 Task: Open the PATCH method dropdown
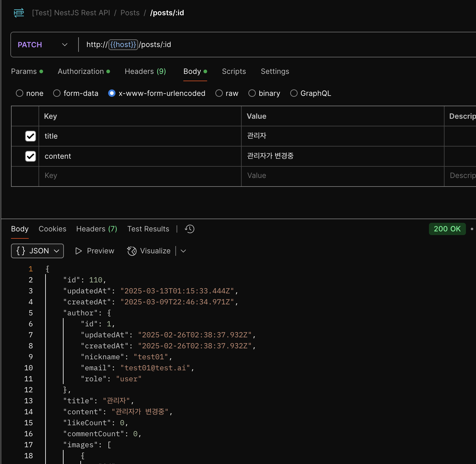pyautogui.click(x=43, y=45)
